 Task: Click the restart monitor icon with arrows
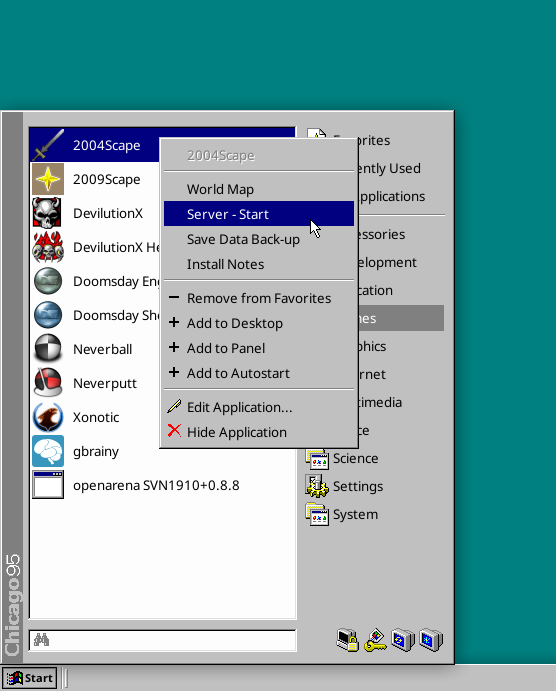point(403,640)
